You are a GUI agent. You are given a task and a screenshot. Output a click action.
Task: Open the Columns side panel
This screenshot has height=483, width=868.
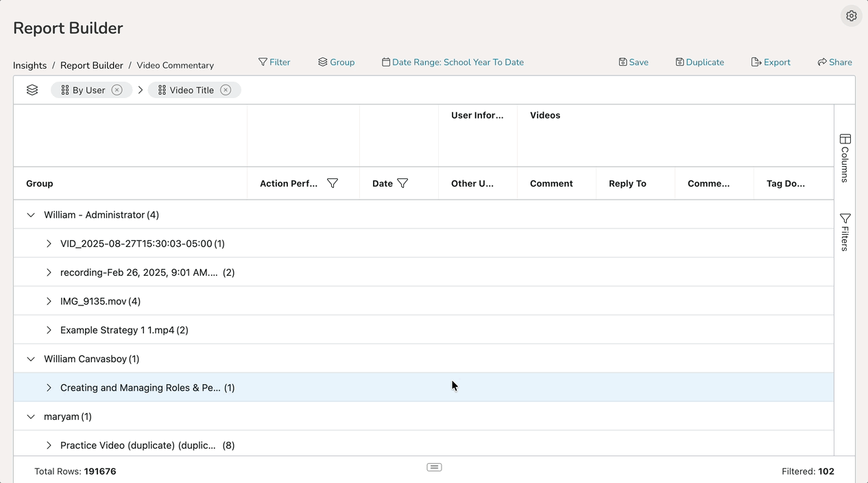(x=845, y=158)
